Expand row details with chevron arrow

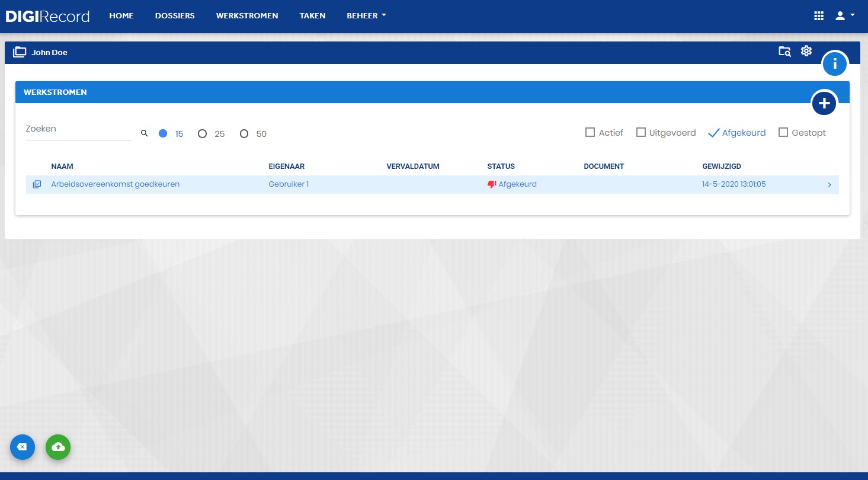(829, 185)
